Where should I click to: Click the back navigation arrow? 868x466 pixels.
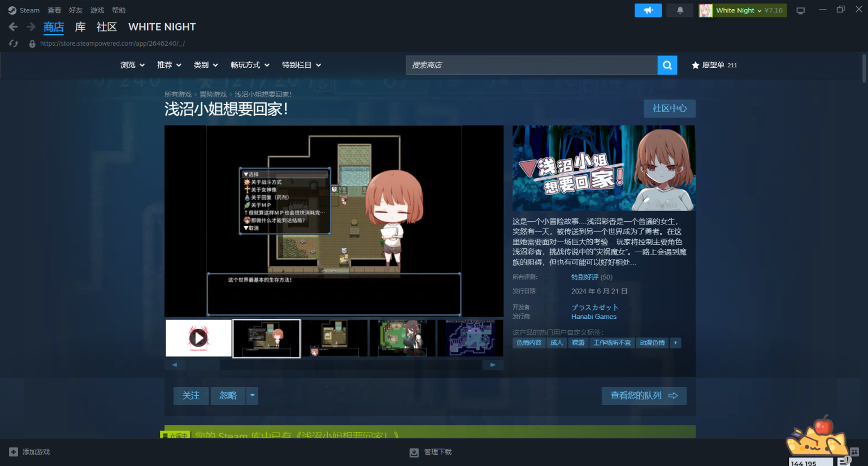[14, 27]
